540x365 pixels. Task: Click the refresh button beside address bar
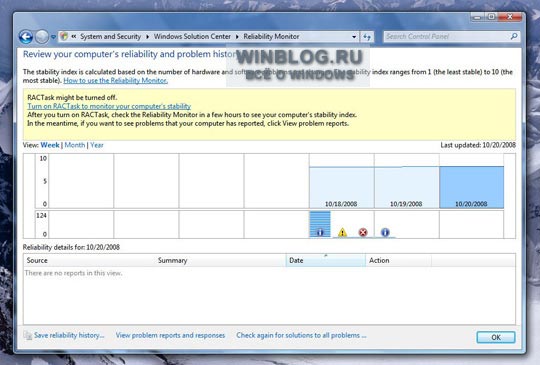[367, 36]
